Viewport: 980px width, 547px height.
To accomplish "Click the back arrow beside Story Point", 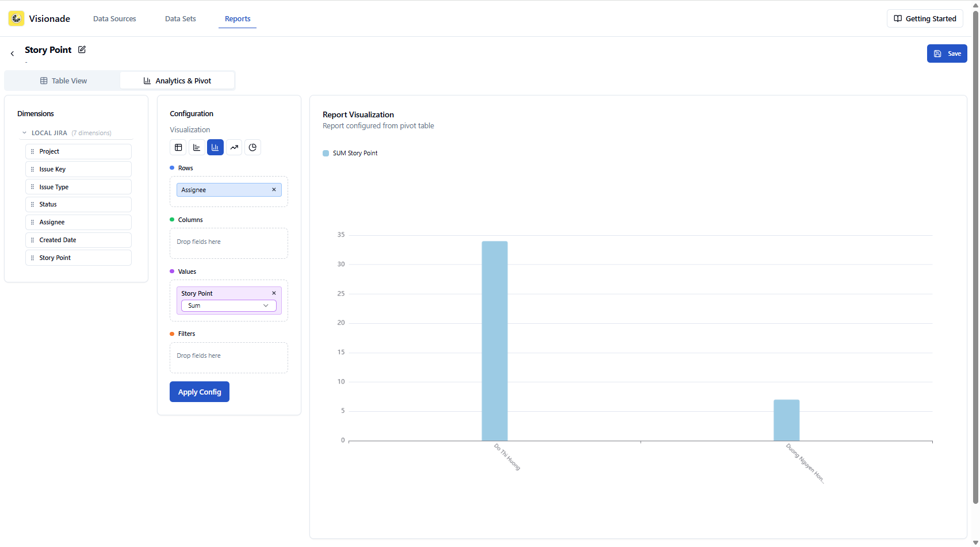I will click(x=12, y=53).
